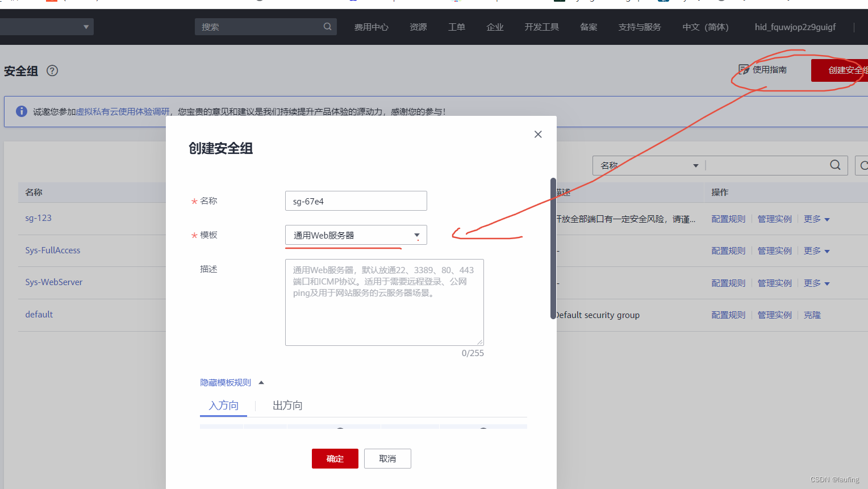
Task: Click the create security group red button
Action: pyautogui.click(x=840, y=70)
